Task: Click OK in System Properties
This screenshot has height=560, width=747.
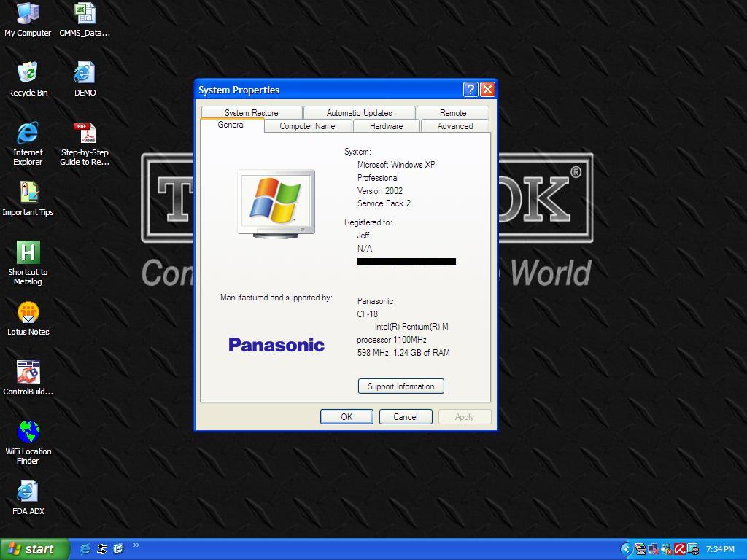Action: (x=347, y=416)
